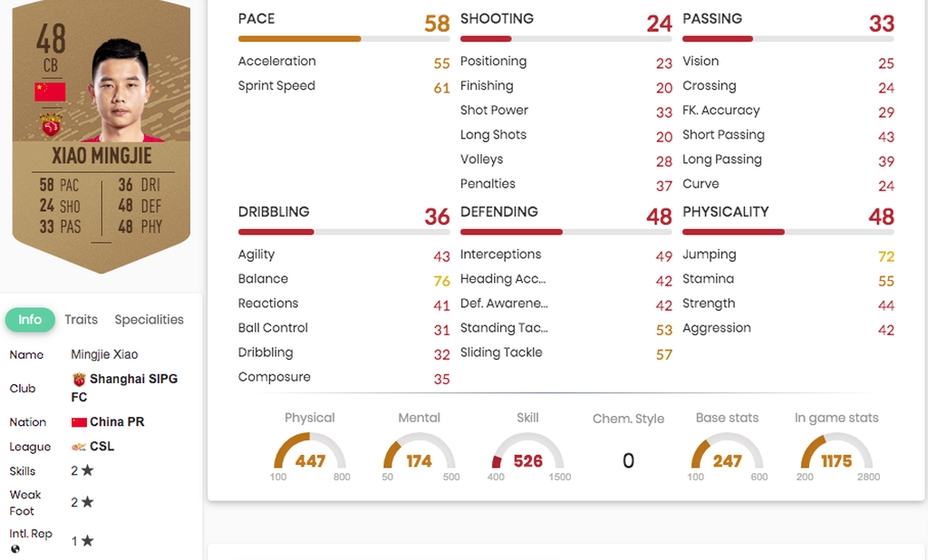
Task: Click the Intl. Rep globe icon
Action: click(15, 549)
